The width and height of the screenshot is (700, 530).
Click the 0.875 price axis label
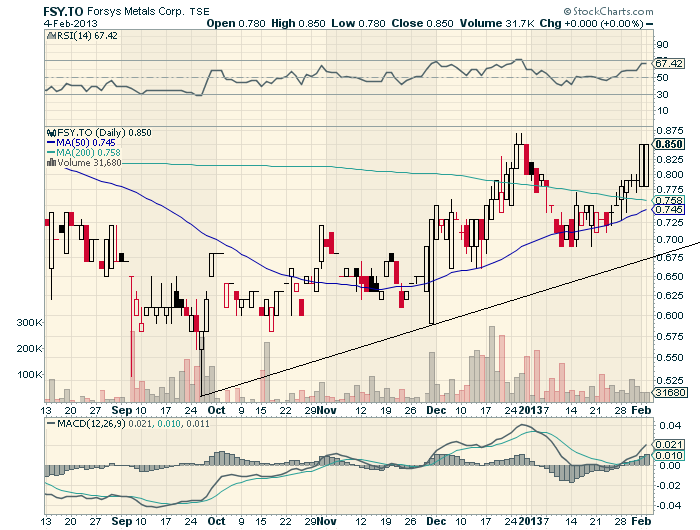tap(670, 130)
